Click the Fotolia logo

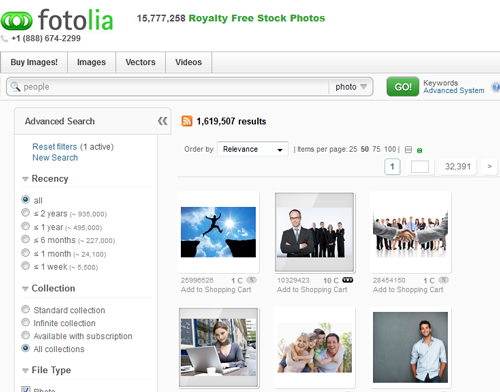[x=57, y=19]
